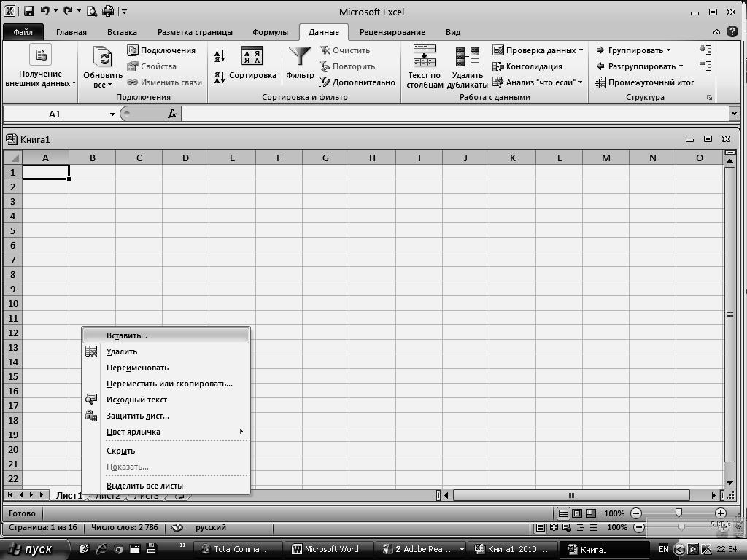This screenshot has width=747, height=560.
Task: Open Total Commander from taskbar
Action: click(x=239, y=549)
